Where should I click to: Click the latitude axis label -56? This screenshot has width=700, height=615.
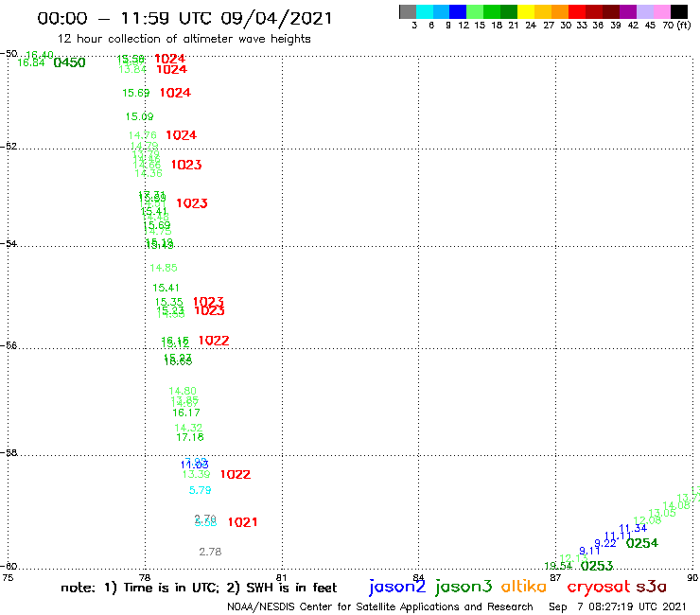pos(9,345)
